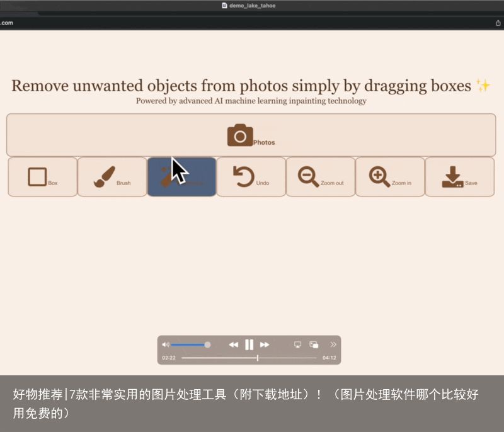This screenshot has width=504, height=432.
Task: Click the total duration 04:12 label
Action: (x=329, y=358)
